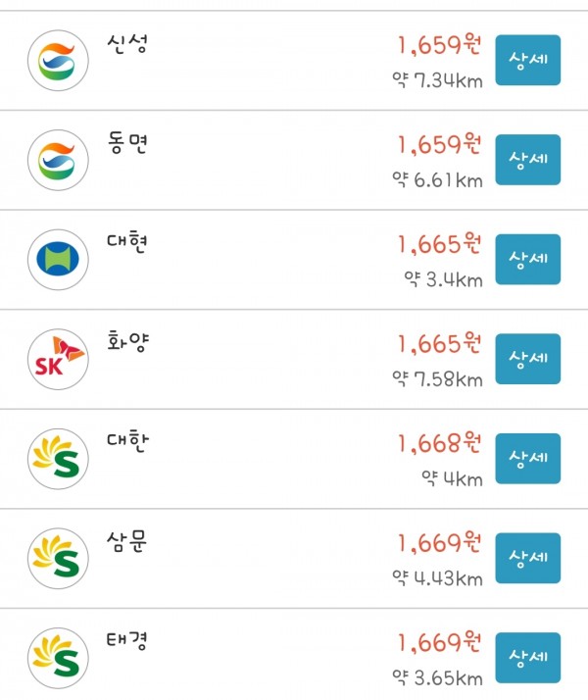Tap the 약 4.43km distance for 삼문
Screen dimensions: 588x700
(437, 578)
